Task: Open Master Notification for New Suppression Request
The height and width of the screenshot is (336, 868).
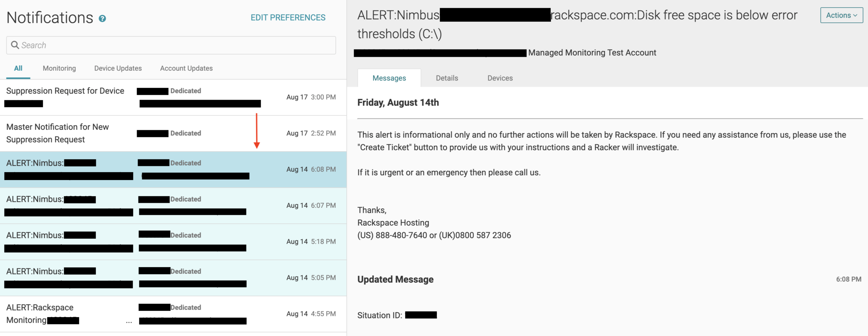Action: click(173, 134)
